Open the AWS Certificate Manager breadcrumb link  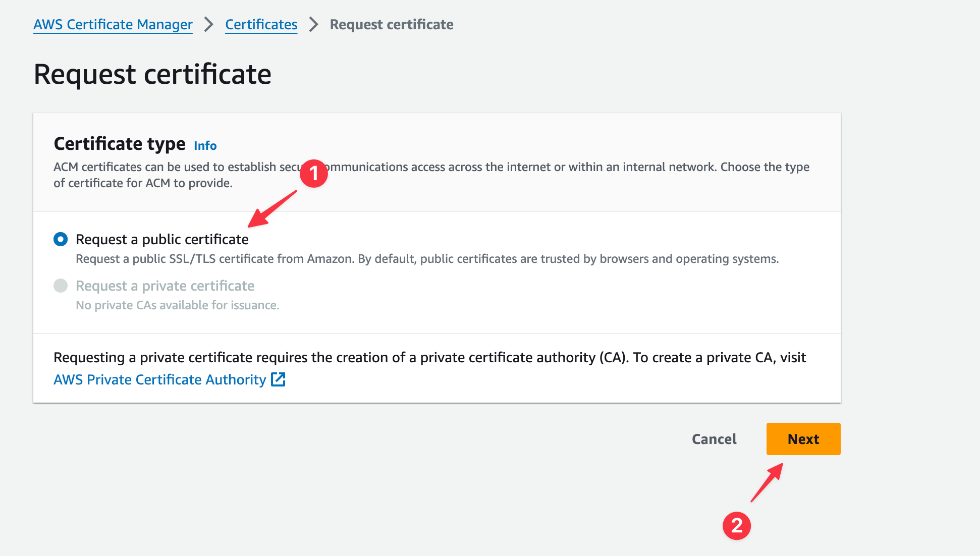[x=113, y=24]
